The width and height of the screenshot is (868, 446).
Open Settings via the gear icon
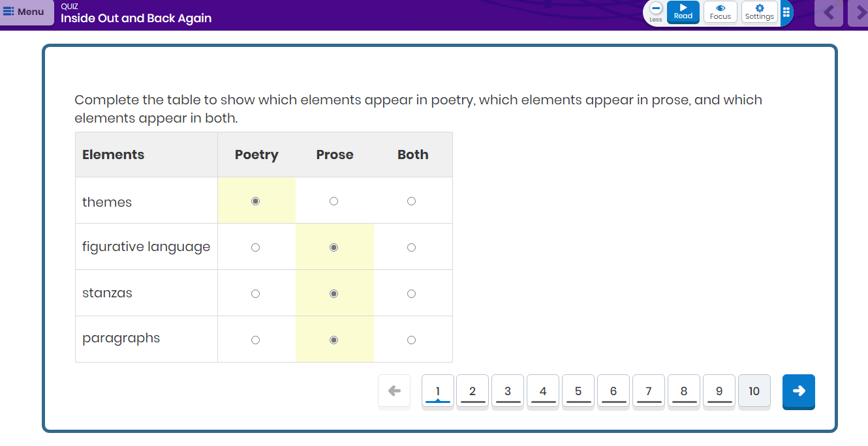[759, 12]
